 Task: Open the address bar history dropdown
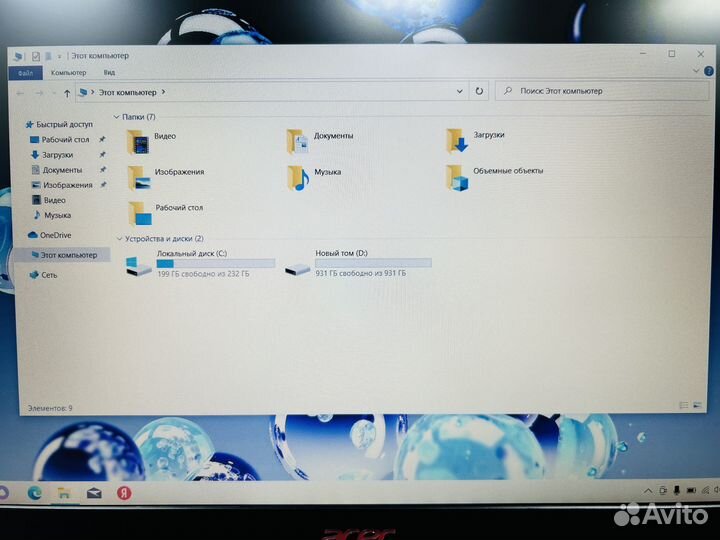[x=460, y=91]
